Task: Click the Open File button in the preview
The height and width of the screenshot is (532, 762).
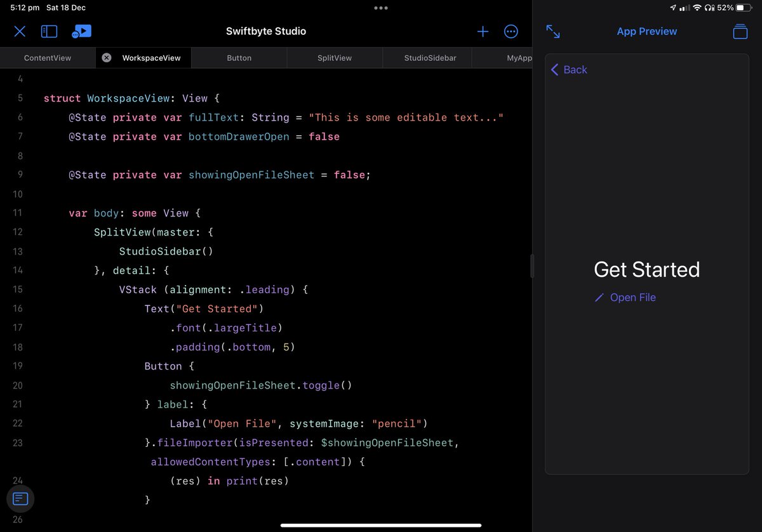Action: tap(632, 297)
